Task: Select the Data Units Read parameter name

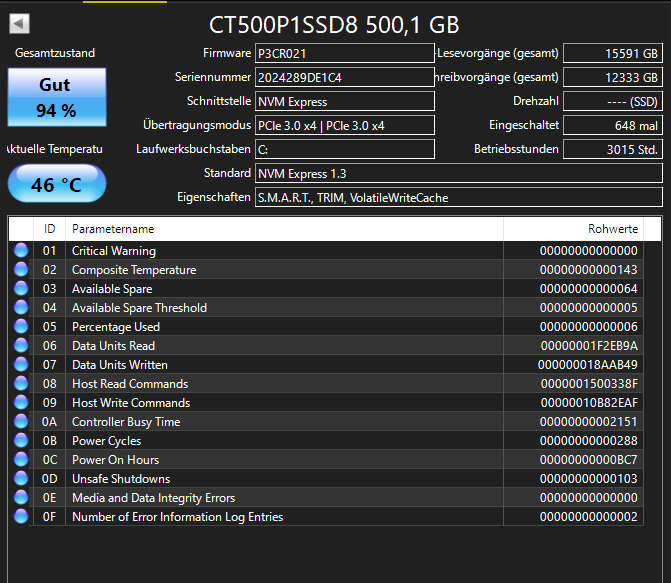Action: pyautogui.click(x=113, y=345)
